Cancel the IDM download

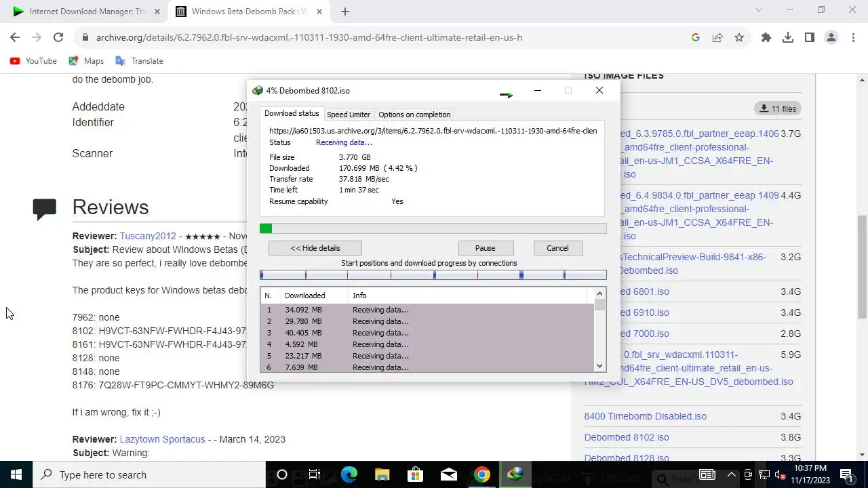[557, 248]
